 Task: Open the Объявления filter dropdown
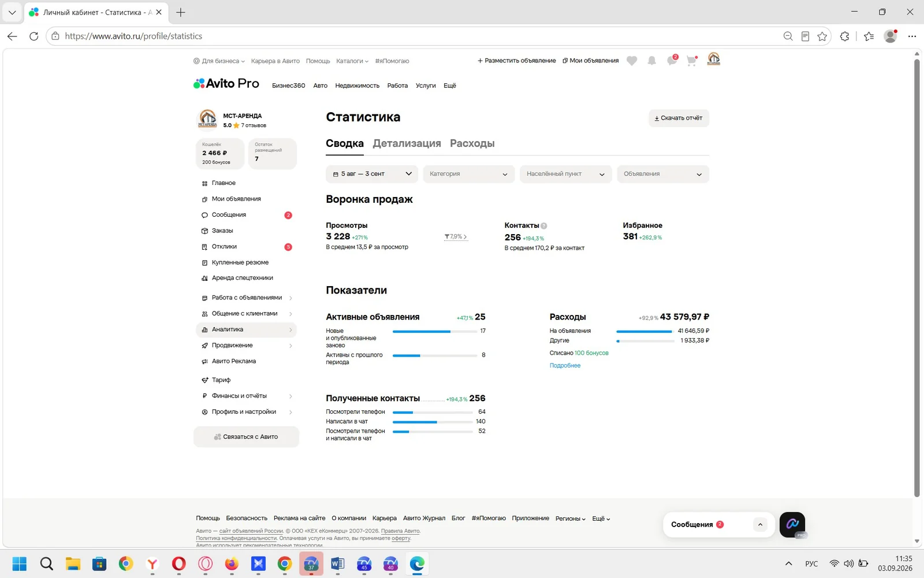click(663, 174)
